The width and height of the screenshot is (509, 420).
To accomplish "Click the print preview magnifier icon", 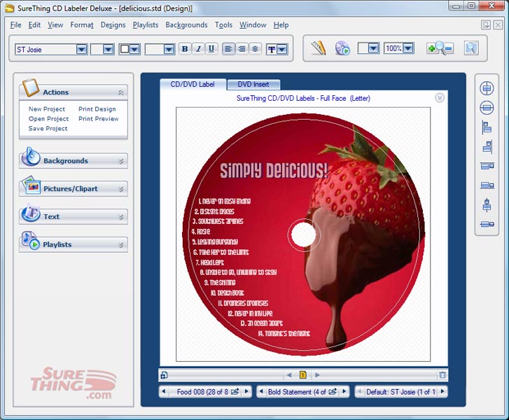I will click(470, 48).
